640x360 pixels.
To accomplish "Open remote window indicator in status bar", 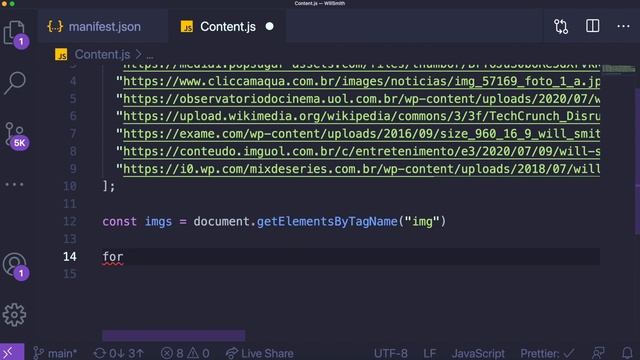I will pos(12,352).
